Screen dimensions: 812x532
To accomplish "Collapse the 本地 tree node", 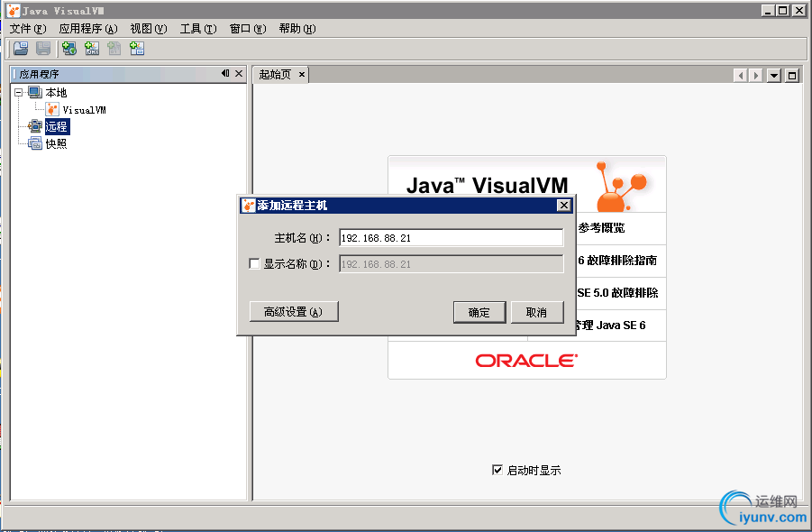I will tap(19, 93).
